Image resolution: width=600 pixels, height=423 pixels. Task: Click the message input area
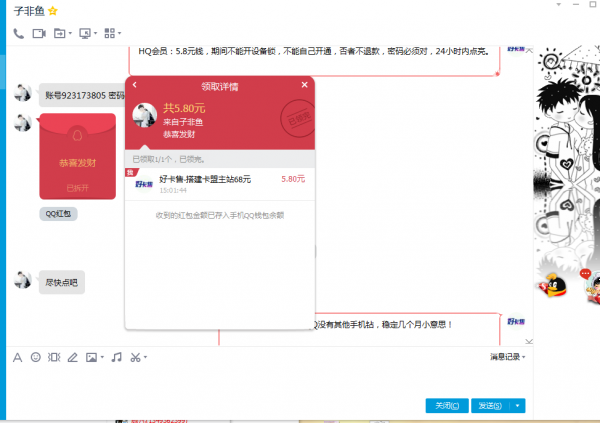click(x=269, y=380)
